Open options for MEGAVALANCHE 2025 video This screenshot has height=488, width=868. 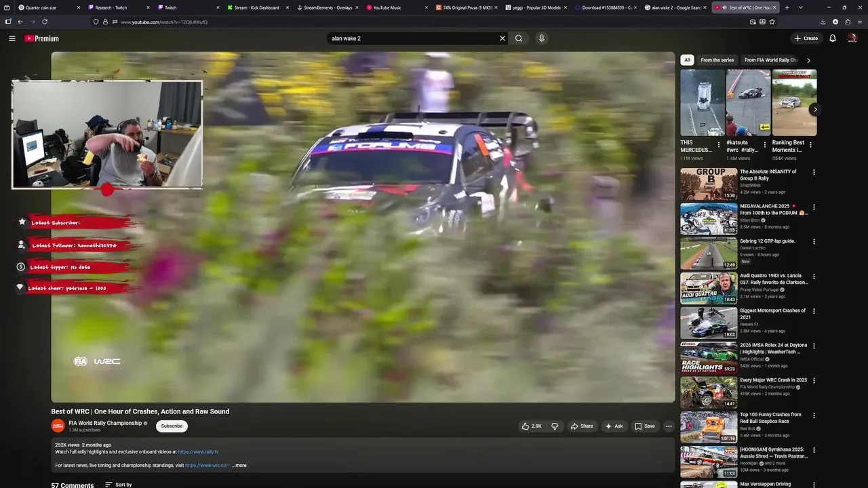(x=814, y=207)
